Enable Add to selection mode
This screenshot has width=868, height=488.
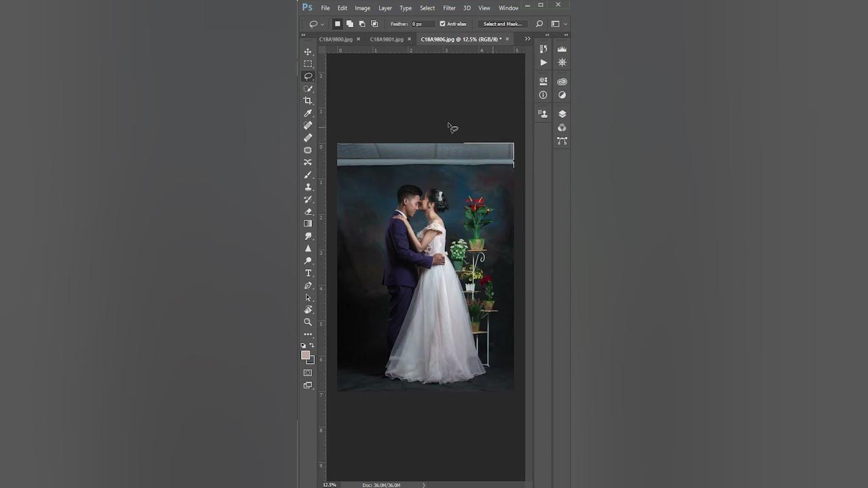350,24
